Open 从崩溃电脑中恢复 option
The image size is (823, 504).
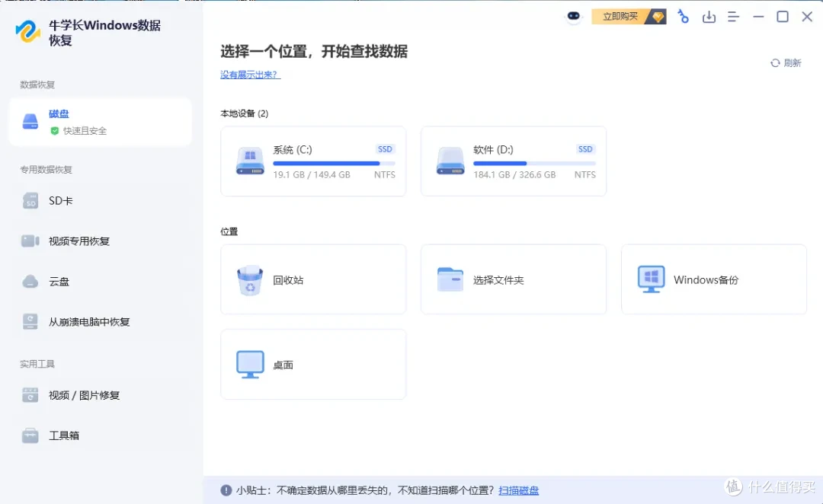coord(100,322)
